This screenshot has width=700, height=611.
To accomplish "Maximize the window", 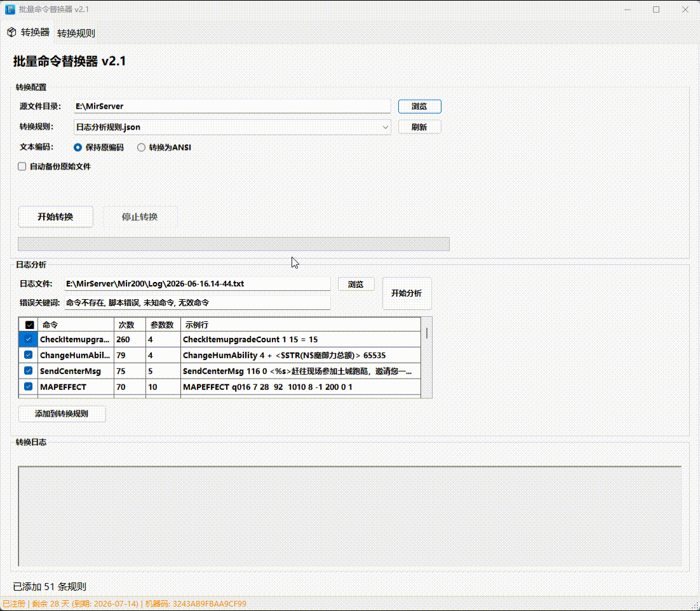I will (x=656, y=10).
